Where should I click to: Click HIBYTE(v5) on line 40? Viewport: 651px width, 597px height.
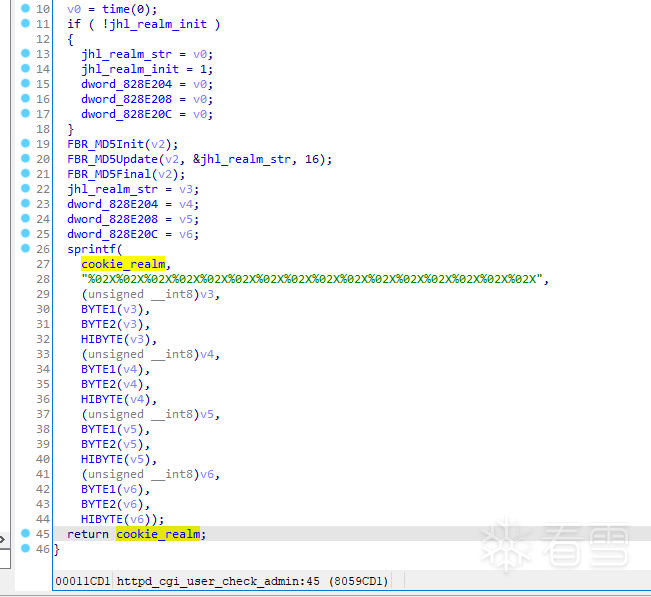116,459
